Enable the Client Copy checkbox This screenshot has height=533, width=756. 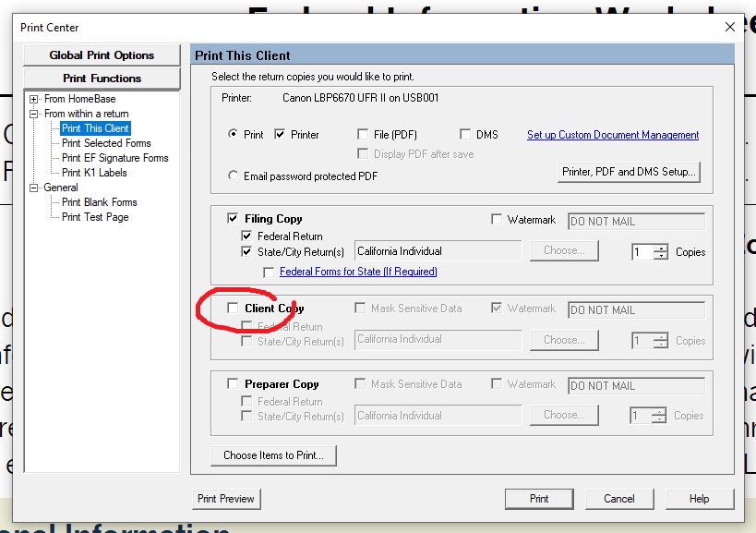(233, 309)
